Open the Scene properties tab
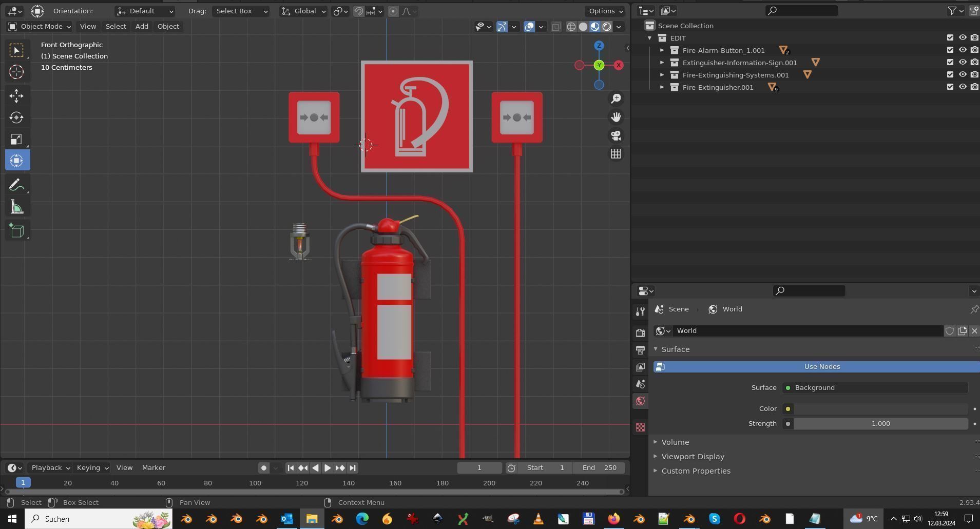 [x=640, y=384]
